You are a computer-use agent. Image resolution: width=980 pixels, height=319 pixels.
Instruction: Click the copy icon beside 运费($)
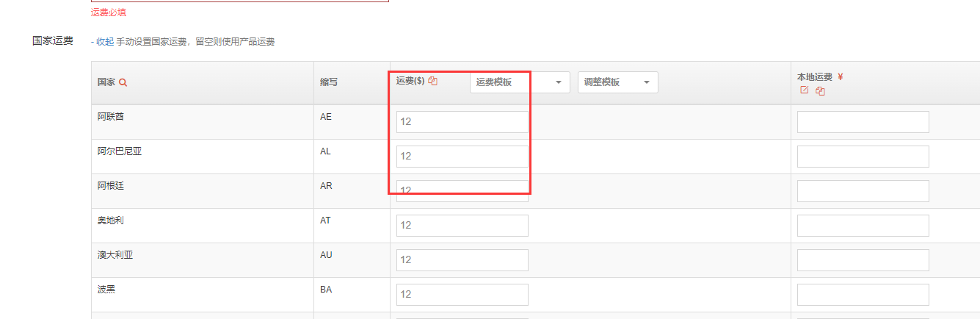coord(433,81)
